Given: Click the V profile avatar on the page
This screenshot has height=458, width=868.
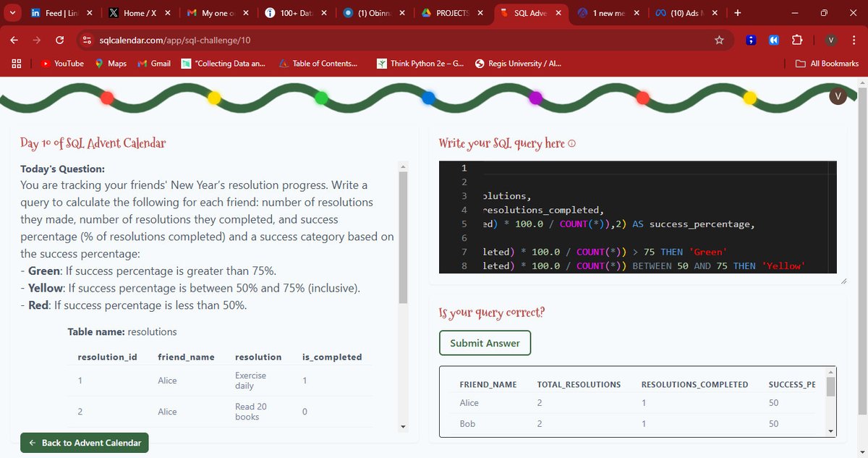Looking at the screenshot, I should click(838, 96).
